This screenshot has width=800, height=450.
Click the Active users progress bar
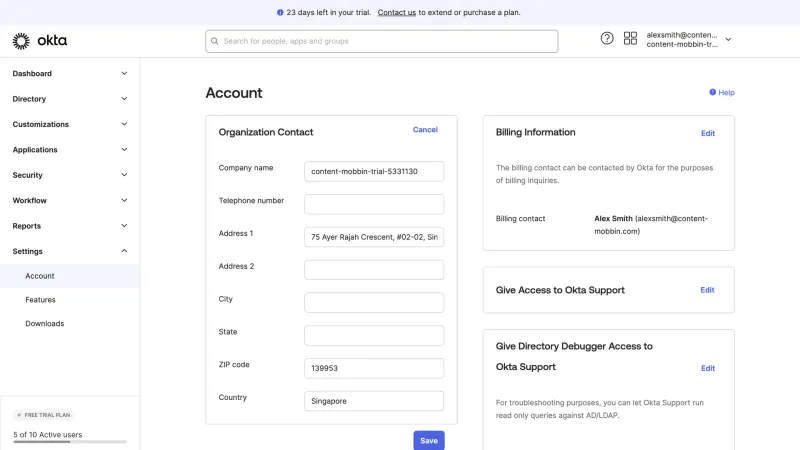tap(70, 442)
